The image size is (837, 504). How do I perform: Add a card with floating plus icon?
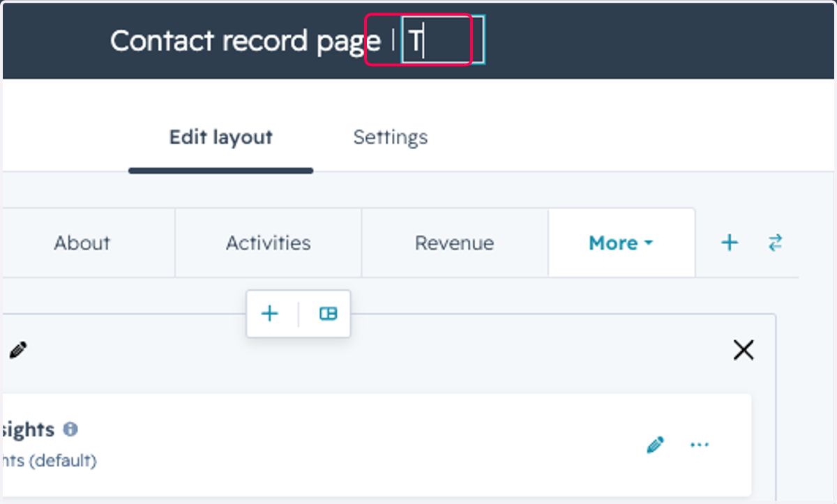pos(270,314)
